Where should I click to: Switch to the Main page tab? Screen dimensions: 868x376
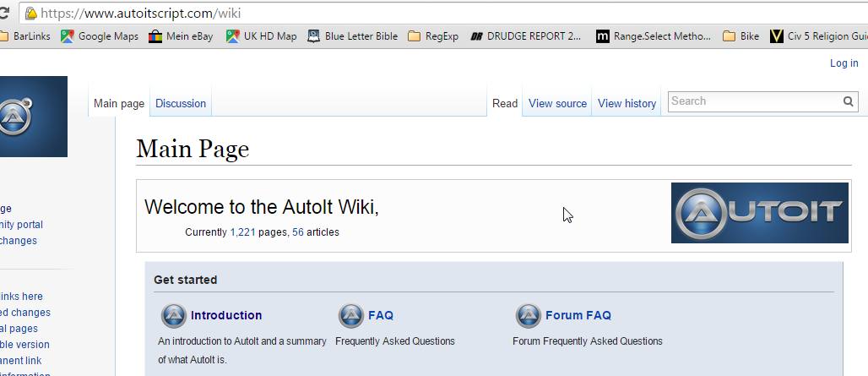coord(119,104)
